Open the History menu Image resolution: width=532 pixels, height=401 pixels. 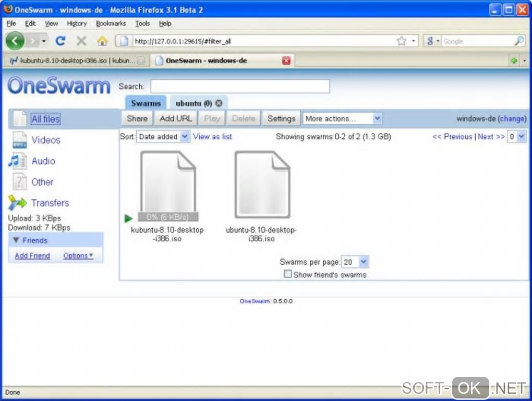(77, 23)
